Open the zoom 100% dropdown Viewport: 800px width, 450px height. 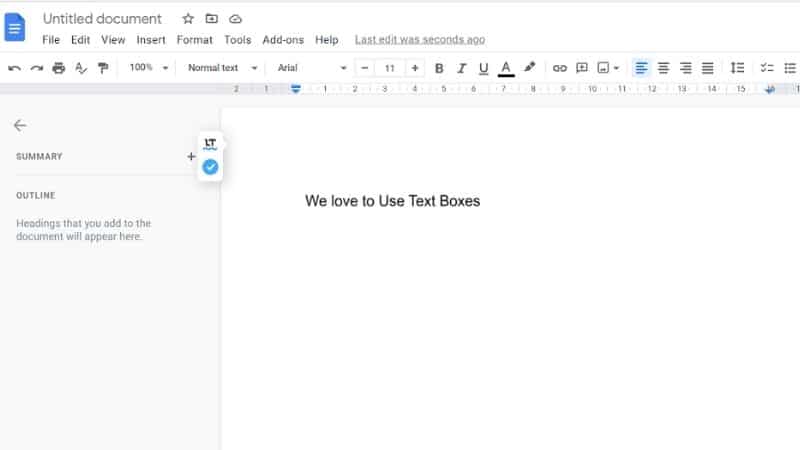coord(148,68)
